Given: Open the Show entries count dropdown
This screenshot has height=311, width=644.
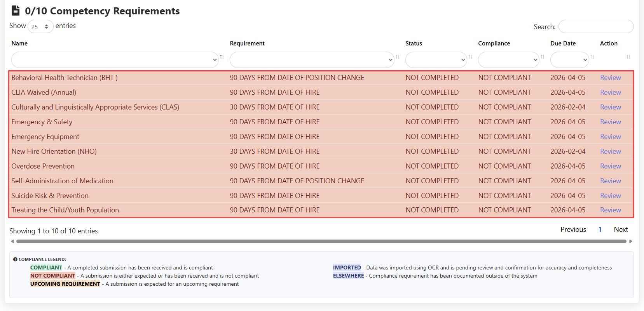Looking at the screenshot, I should pos(40,27).
